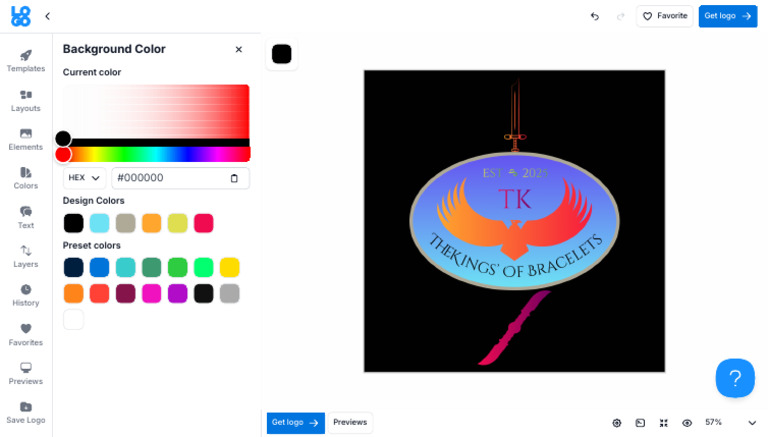Select the EST 2025 text in logo
Image resolution: width=768 pixels, height=437 pixels.
pos(515,173)
